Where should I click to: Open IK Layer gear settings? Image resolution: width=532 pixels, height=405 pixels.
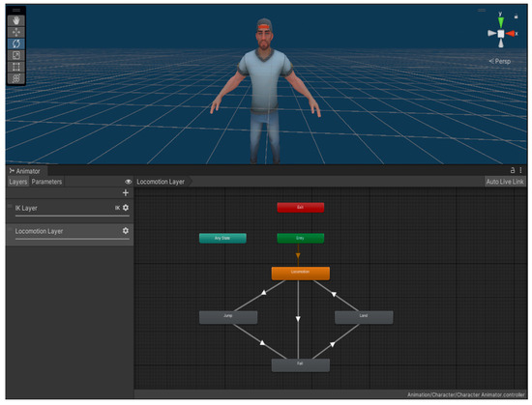(x=126, y=208)
